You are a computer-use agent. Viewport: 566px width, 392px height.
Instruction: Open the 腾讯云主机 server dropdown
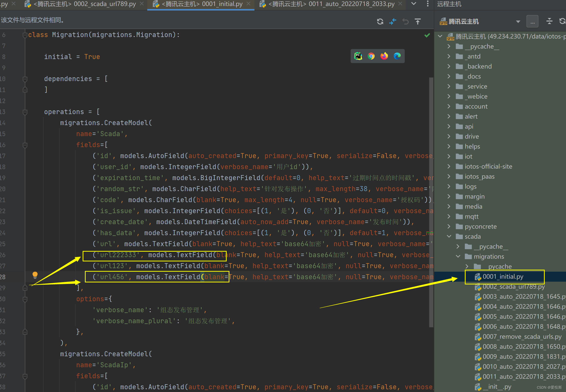(x=518, y=22)
